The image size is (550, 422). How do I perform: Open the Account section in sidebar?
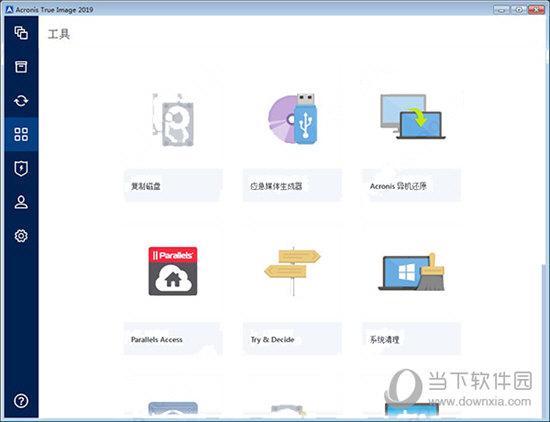(21, 202)
